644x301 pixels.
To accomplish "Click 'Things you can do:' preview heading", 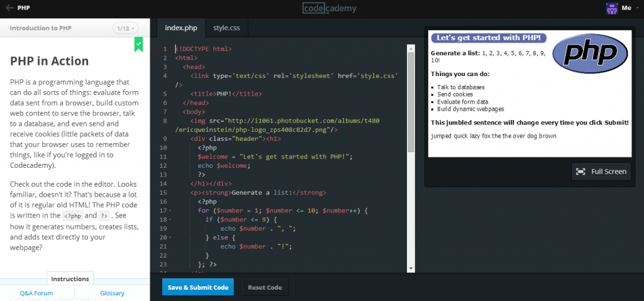I will click(460, 74).
